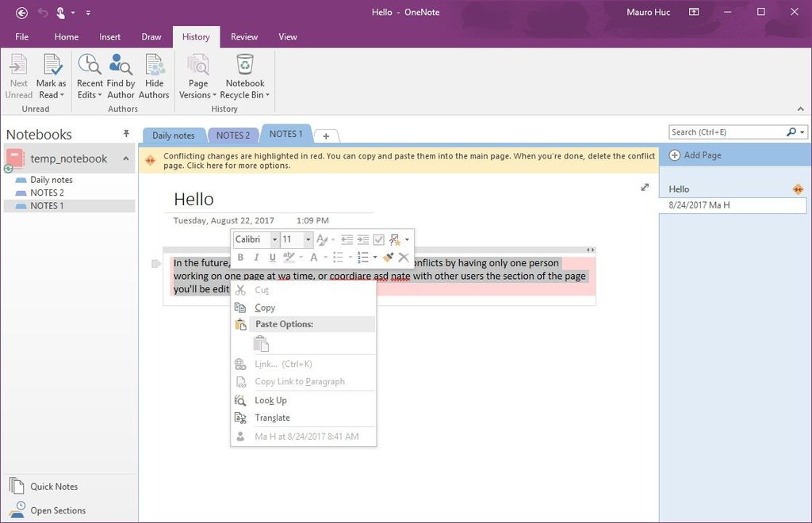
Task: Click inside the Search Ctrl+E field
Action: [722, 132]
